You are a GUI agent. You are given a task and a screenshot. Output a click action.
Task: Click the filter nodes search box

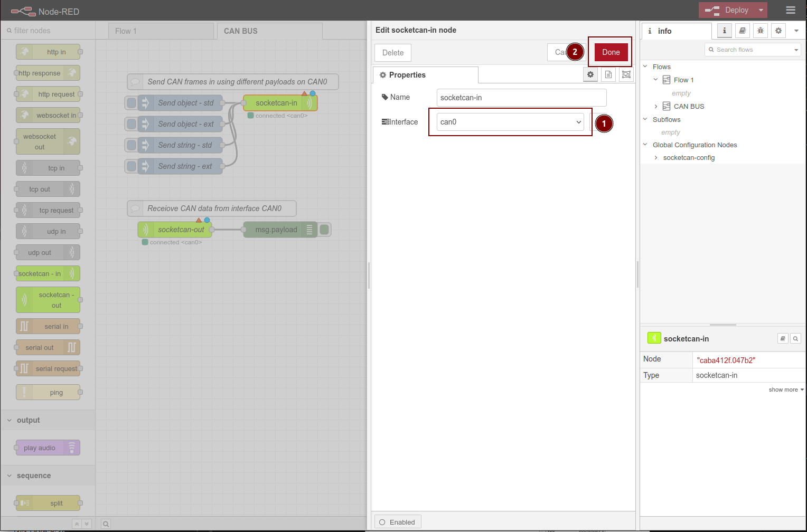point(48,31)
